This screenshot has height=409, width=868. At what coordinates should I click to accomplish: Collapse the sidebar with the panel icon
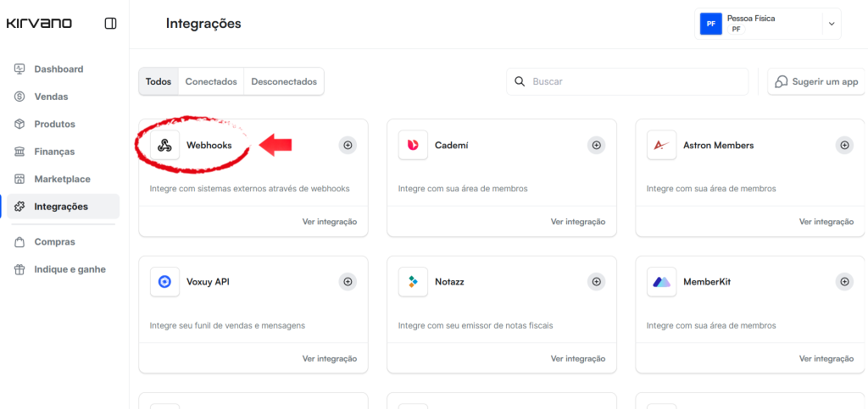point(110,24)
